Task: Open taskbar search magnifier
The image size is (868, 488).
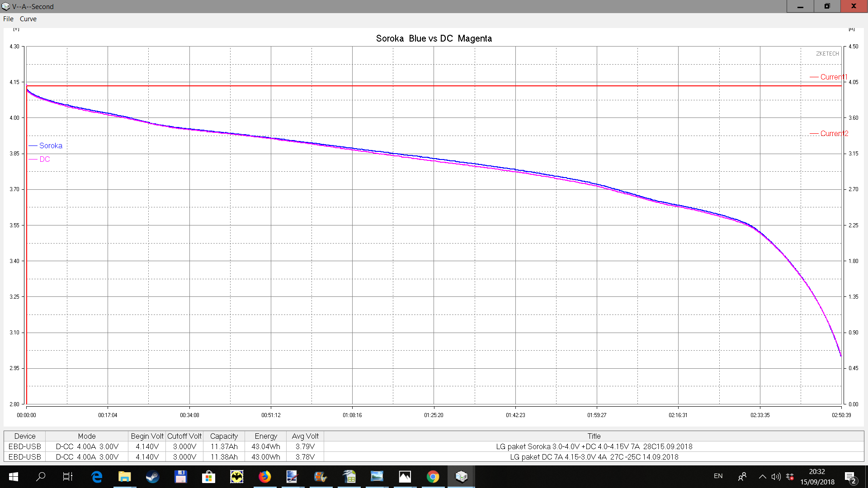Action: [41, 477]
